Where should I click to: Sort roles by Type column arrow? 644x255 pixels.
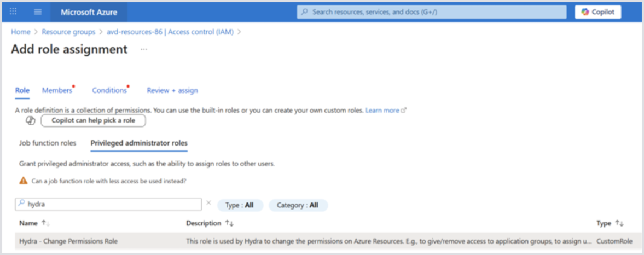[619, 223]
